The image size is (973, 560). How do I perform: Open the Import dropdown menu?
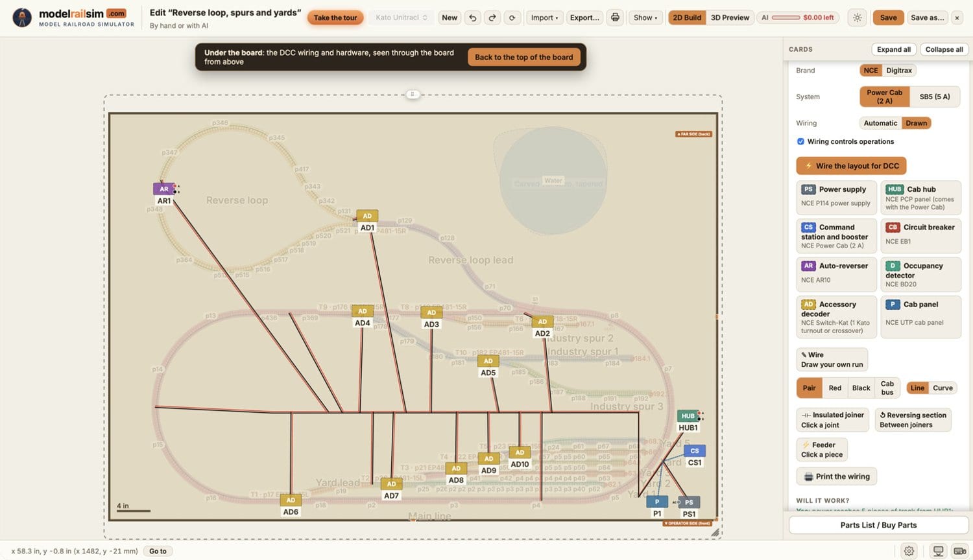tap(544, 17)
